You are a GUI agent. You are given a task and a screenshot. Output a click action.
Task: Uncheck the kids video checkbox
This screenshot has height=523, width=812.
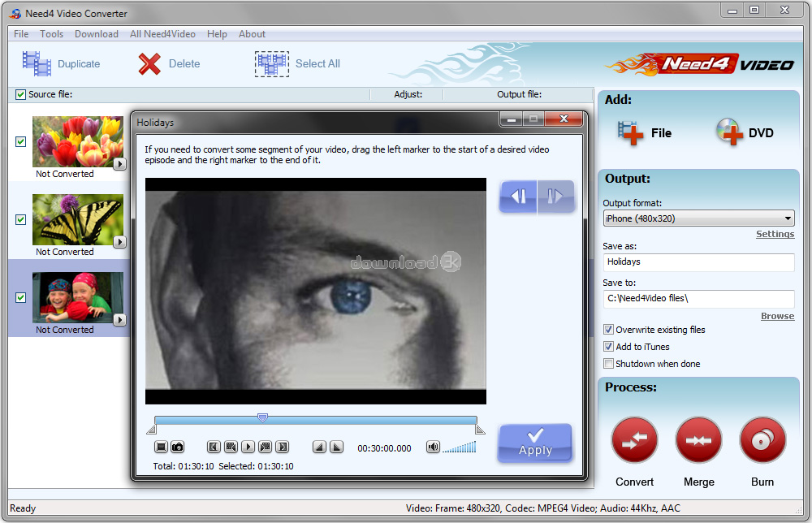[21, 298]
